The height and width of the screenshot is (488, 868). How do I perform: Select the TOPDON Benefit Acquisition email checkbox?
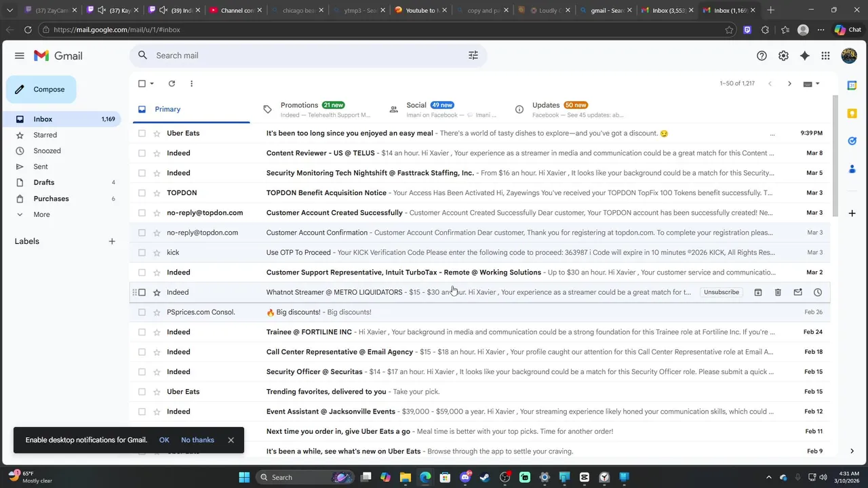click(142, 193)
